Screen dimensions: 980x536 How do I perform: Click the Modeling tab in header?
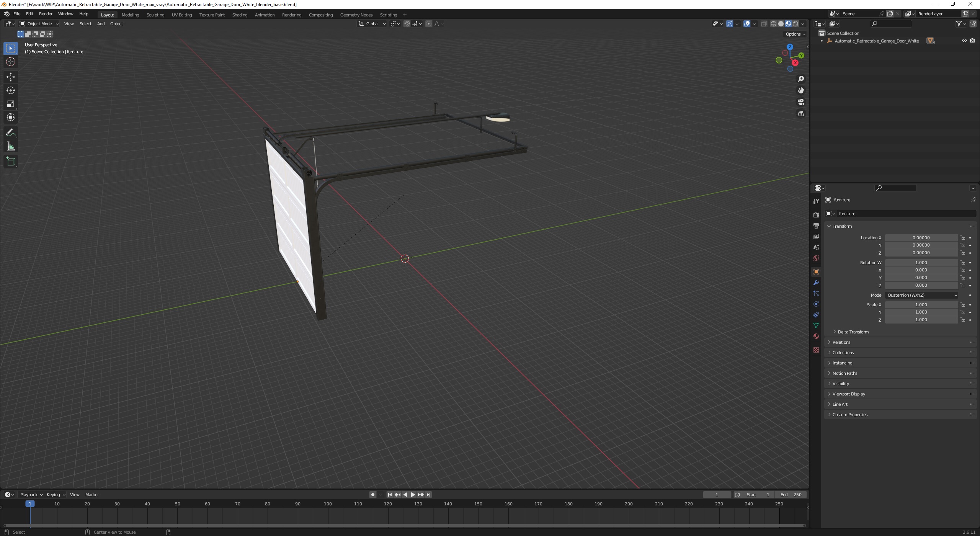coord(130,15)
